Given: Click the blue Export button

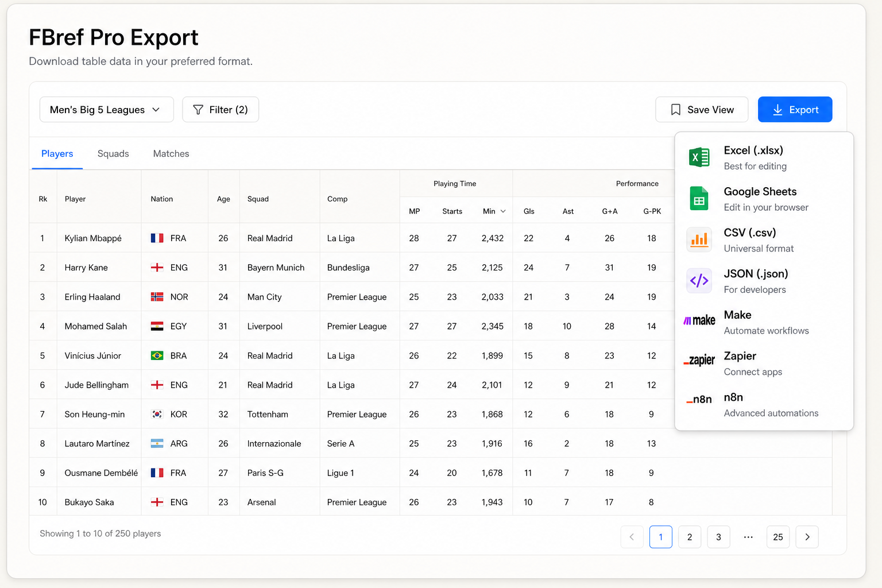Looking at the screenshot, I should point(795,110).
